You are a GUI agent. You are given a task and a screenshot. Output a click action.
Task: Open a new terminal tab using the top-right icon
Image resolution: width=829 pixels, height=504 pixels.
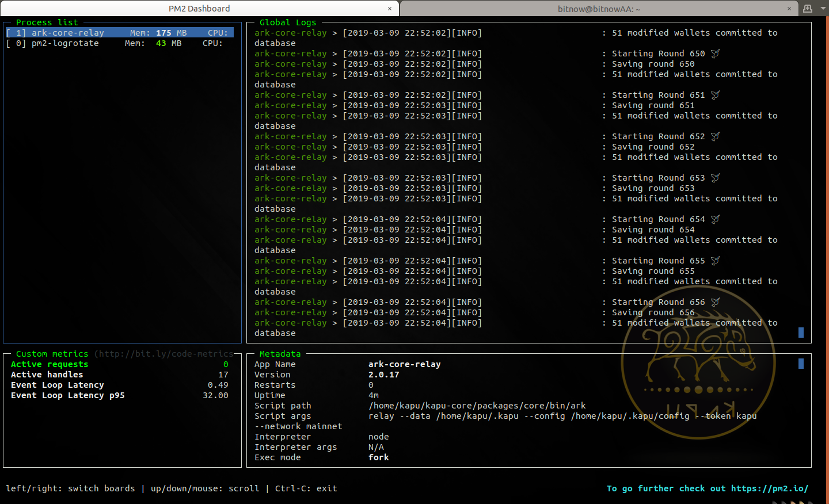coord(808,9)
